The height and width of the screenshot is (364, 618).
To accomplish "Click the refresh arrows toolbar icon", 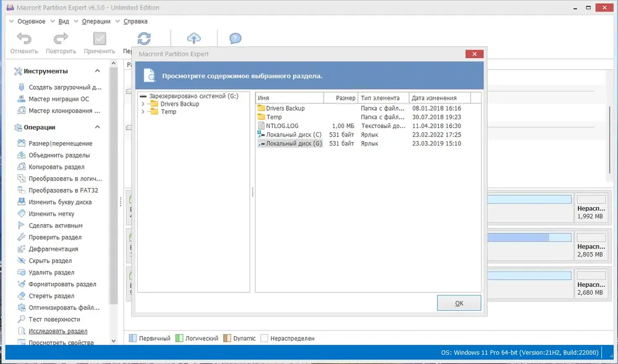I will point(144,38).
